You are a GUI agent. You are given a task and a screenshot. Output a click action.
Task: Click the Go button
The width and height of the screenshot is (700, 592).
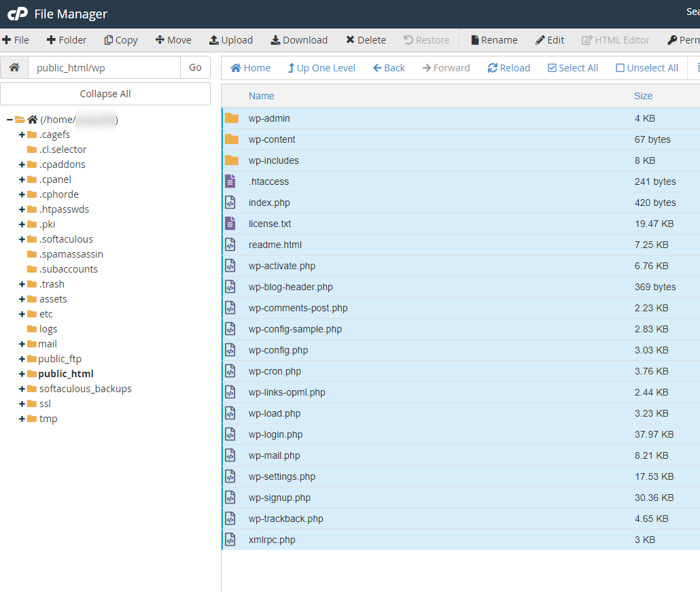[x=195, y=67]
